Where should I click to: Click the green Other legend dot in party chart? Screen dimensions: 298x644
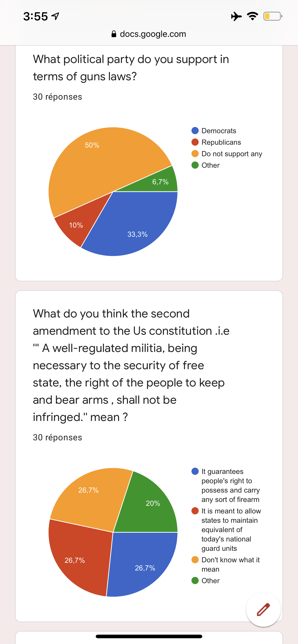coord(195,165)
